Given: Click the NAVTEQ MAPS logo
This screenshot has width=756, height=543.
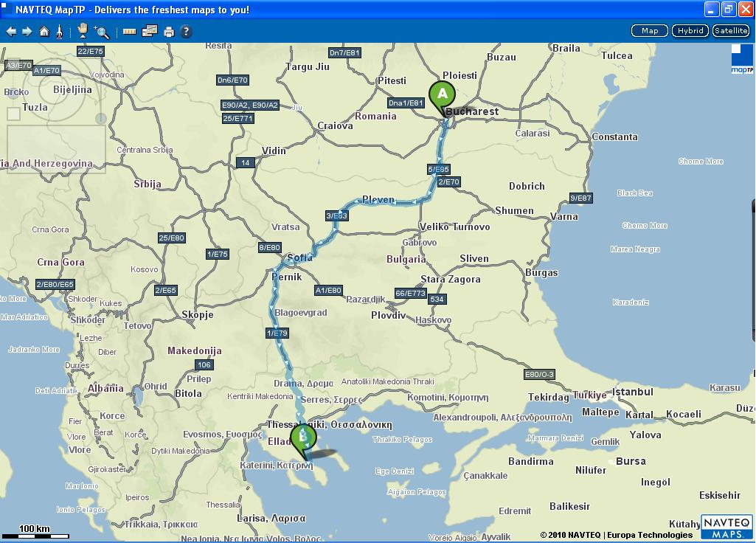Looking at the screenshot, I should click(726, 527).
